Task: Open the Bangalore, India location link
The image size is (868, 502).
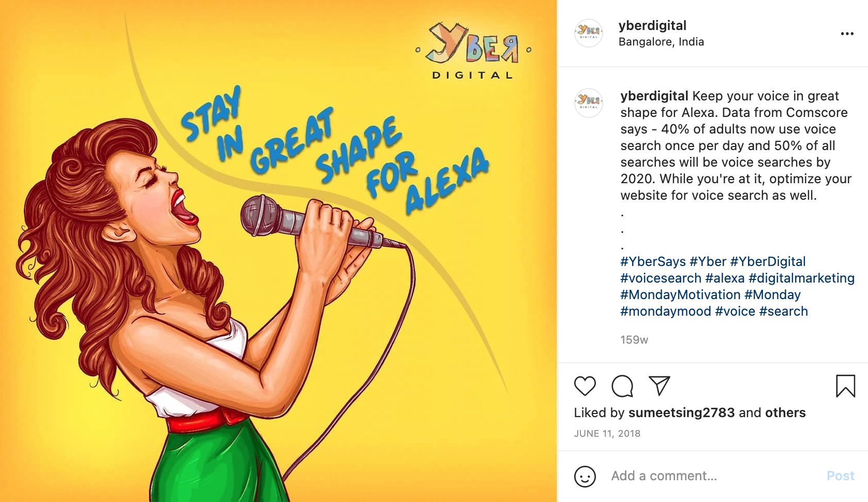Action: [x=661, y=42]
